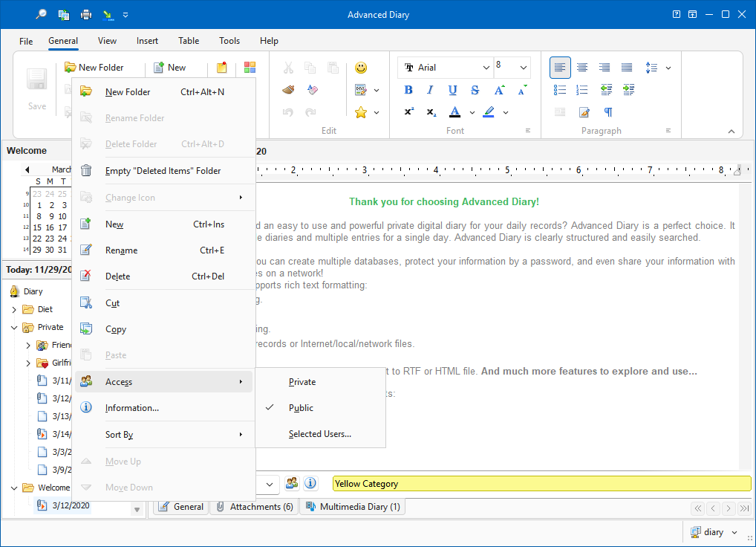Open the Insert ribbon tab

(147, 41)
